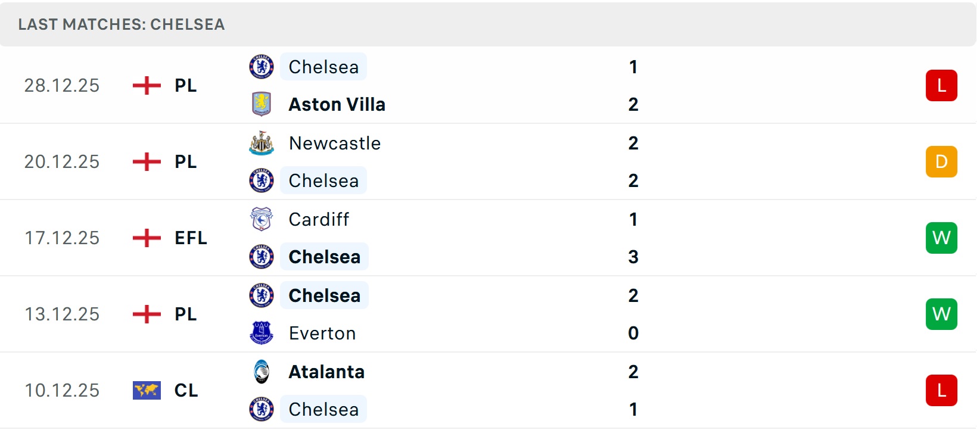Image resolution: width=980 pixels, height=430 pixels.
Task: Click Chelsea crest in Aston Villa match
Action: click(x=261, y=67)
